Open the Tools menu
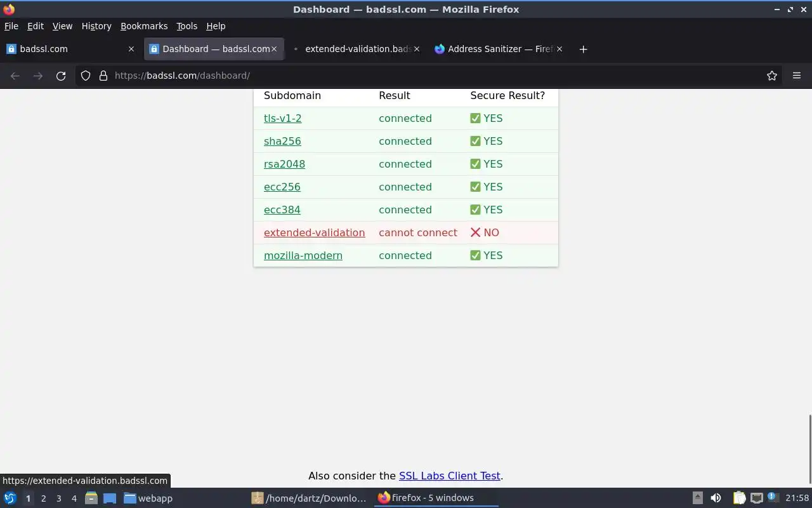This screenshot has width=812, height=508. [187, 26]
